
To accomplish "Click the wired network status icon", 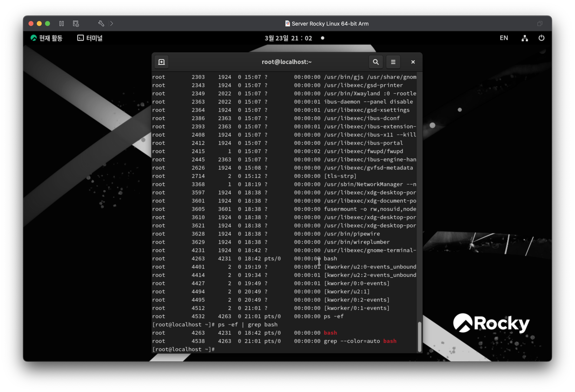I will pyautogui.click(x=525, y=38).
